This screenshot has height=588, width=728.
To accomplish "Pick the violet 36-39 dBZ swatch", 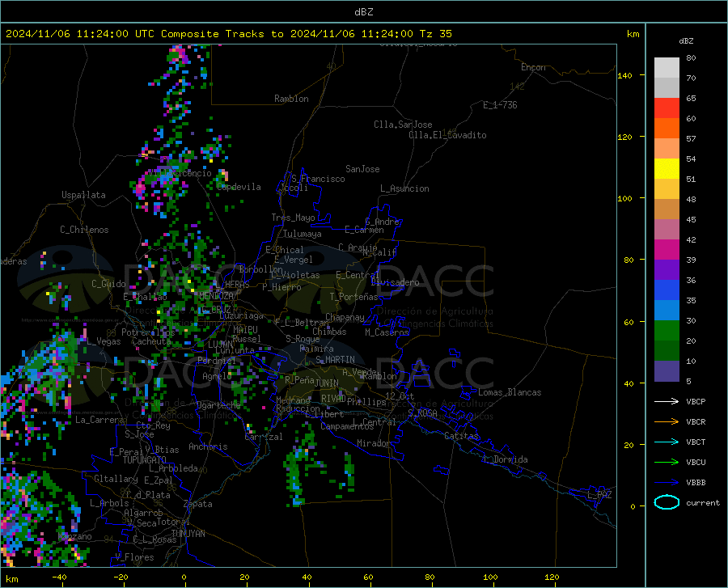I will tap(667, 270).
